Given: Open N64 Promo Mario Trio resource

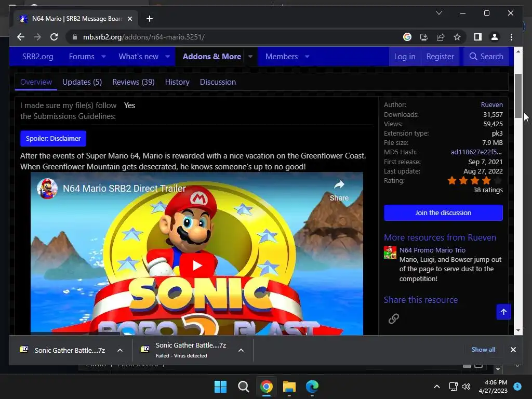Looking at the screenshot, I should click(432, 250).
